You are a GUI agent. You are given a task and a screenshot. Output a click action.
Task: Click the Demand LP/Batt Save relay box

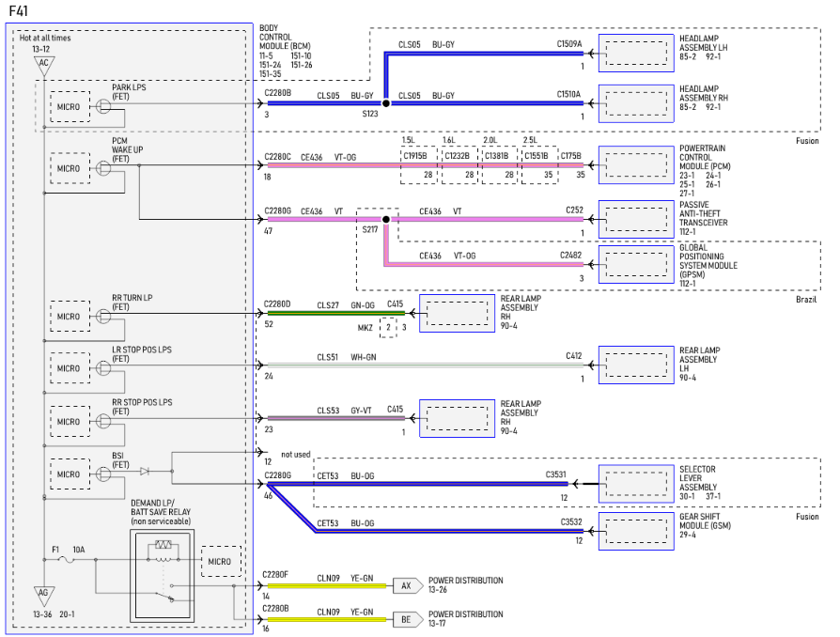tap(163, 576)
